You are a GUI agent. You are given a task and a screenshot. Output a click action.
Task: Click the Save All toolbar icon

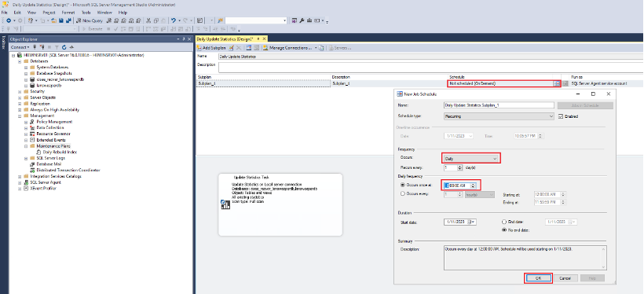point(68,20)
